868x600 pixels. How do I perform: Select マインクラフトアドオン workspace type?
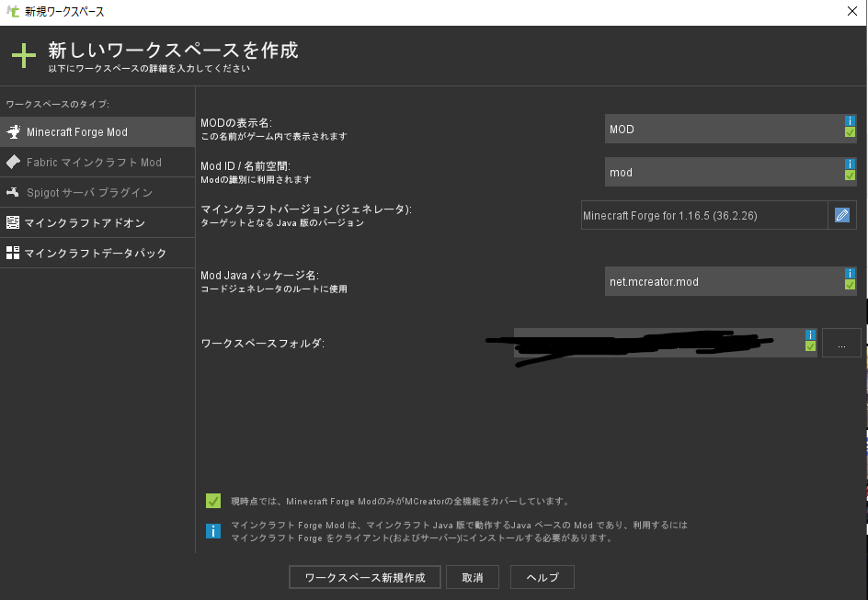coord(97,223)
